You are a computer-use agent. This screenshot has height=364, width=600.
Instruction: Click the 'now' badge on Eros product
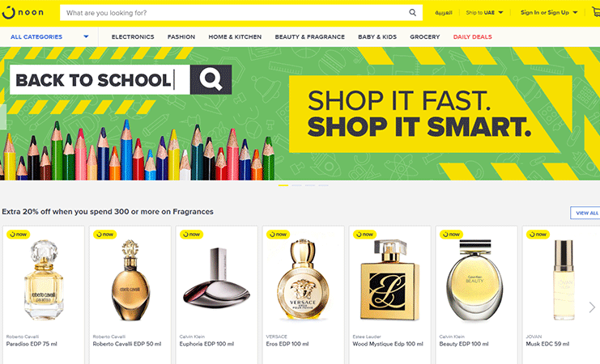coord(278,235)
